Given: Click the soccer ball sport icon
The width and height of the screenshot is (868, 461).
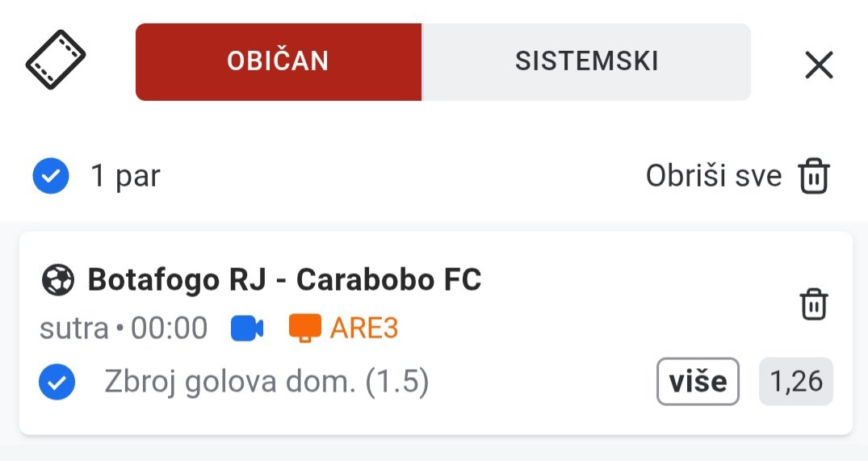Looking at the screenshot, I should [57, 280].
